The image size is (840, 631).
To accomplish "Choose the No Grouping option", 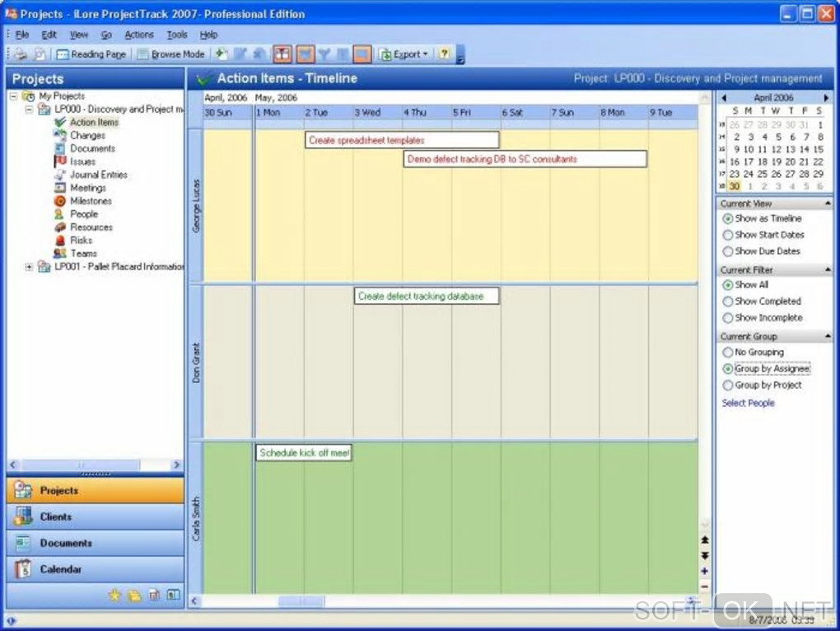I will coord(727,352).
